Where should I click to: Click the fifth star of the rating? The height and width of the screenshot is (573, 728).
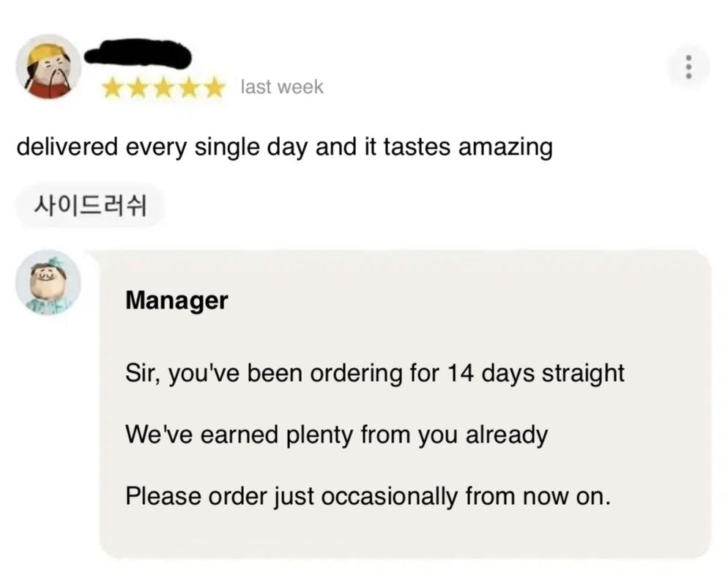212,88
